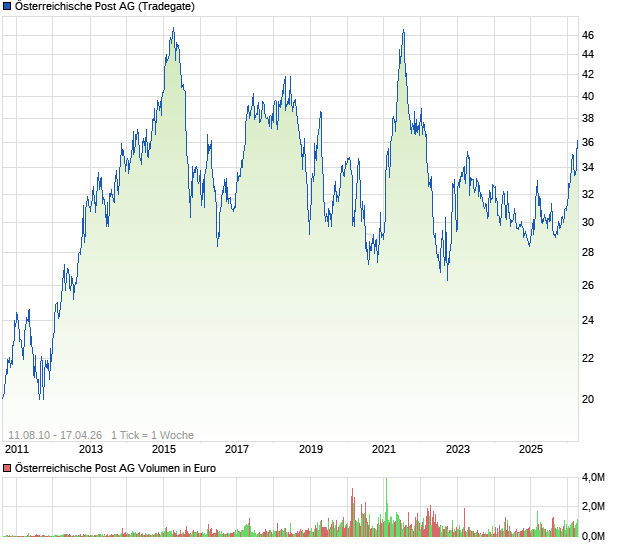Screen dimensions: 620x546
Task: Click the '1 Tick = 1 Woche' label
Action: tap(152, 435)
